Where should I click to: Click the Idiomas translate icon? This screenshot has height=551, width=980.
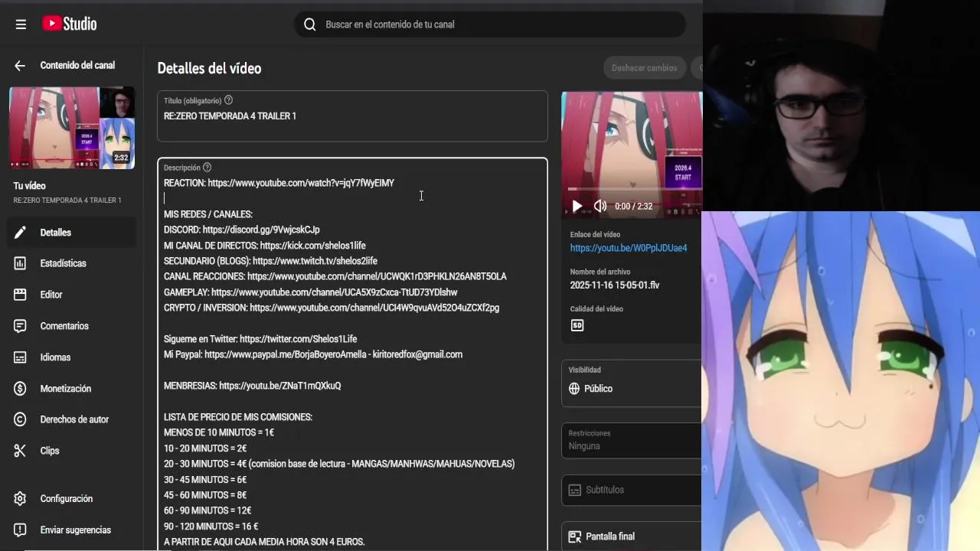click(x=20, y=357)
